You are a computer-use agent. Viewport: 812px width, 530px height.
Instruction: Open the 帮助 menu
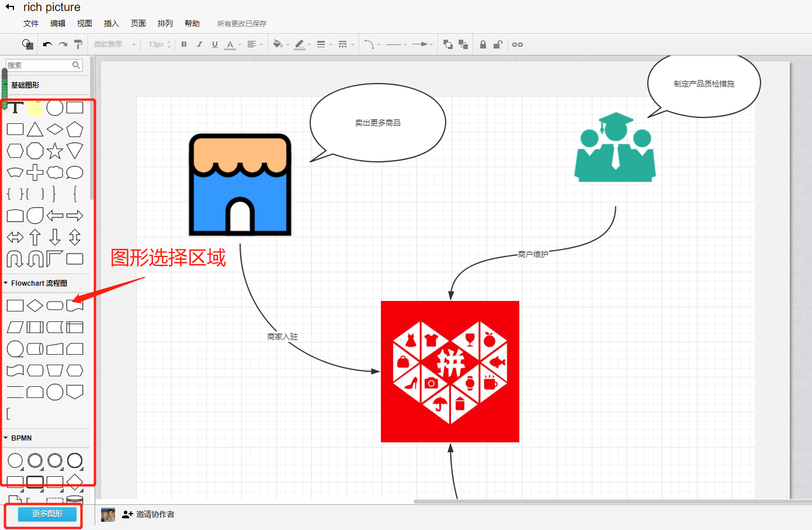[x=192, y=23]
